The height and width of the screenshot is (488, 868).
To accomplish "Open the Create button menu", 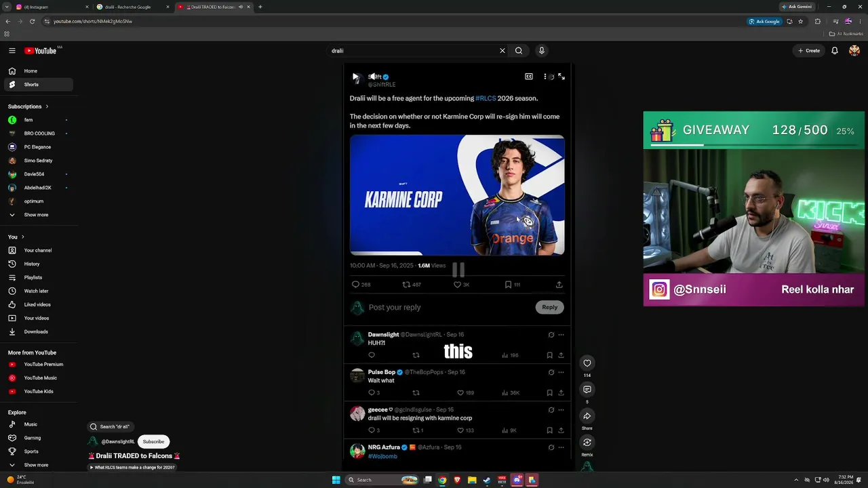I will point(809,51).
